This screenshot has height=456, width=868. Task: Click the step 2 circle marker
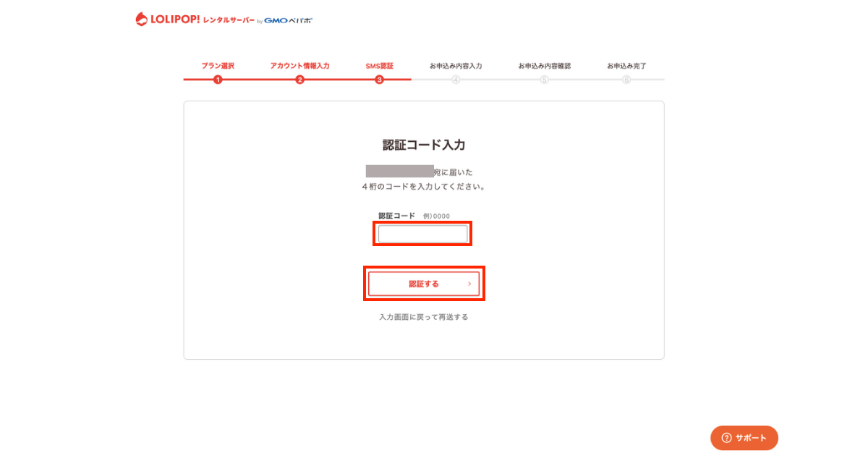click(x=299, y=80)
